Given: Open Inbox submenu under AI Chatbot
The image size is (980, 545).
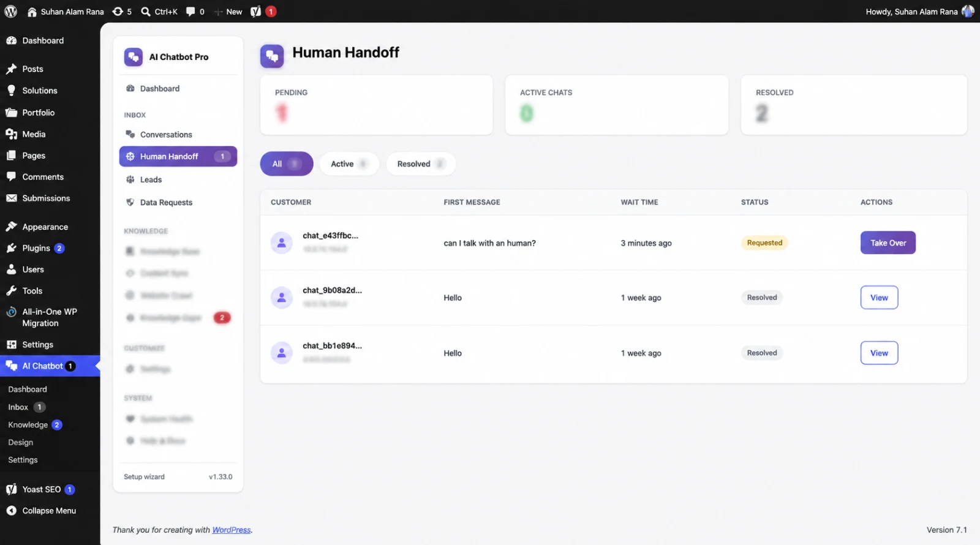Looking at the screenshot, I should point(18,407).
